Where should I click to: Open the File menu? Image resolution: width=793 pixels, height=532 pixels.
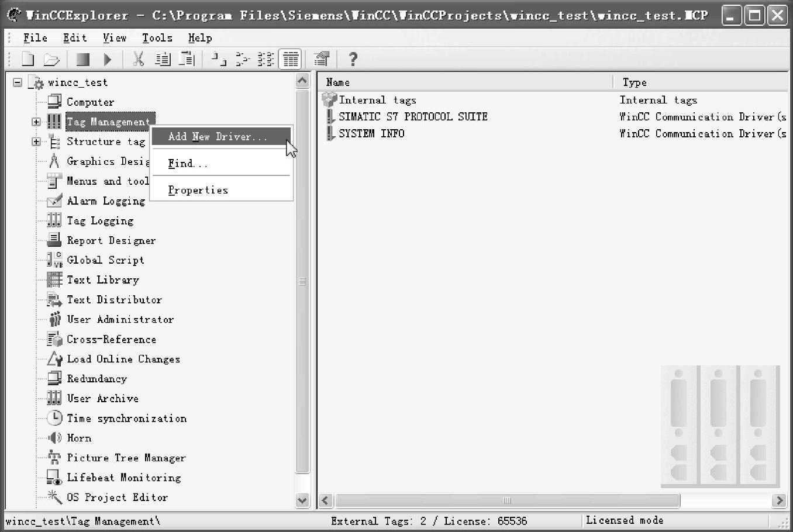point(35,38)
